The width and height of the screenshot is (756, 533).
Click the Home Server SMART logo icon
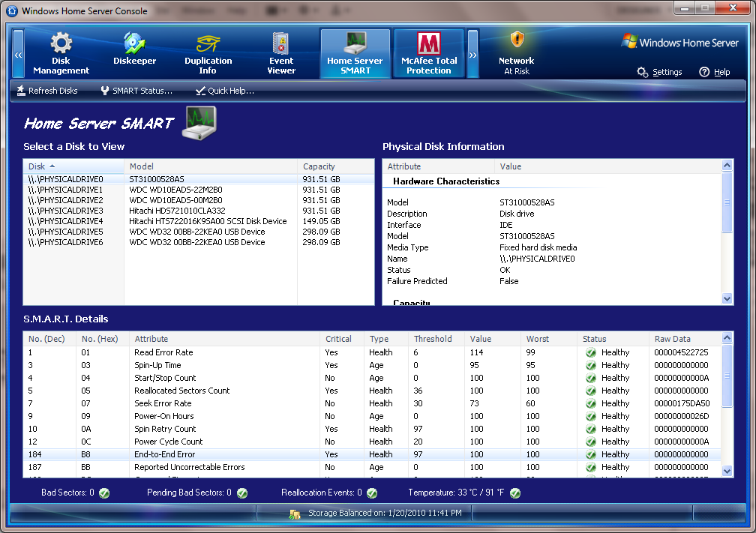pos(199,124)
